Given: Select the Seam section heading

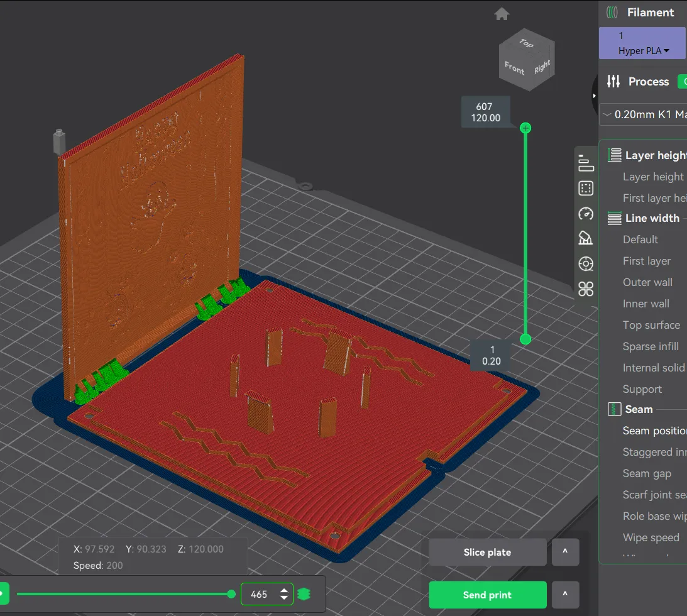Looking at the screenshot, I should pyautogui.click(x=639, y=409).
